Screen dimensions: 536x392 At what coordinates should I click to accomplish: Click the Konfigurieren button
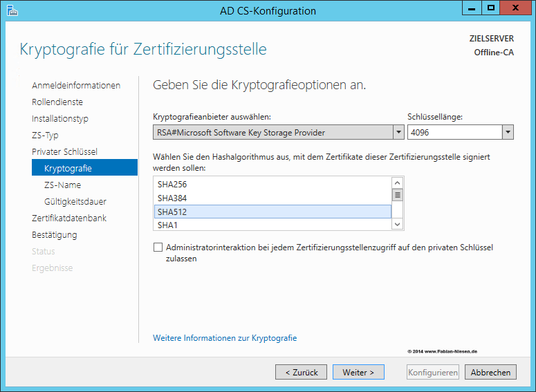click(433, 372)
